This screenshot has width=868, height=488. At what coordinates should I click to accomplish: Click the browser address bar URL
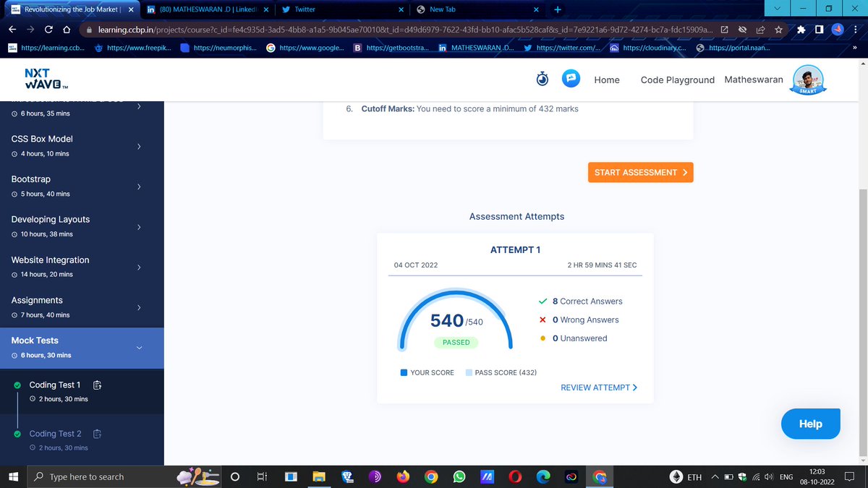tap(405, 30)
